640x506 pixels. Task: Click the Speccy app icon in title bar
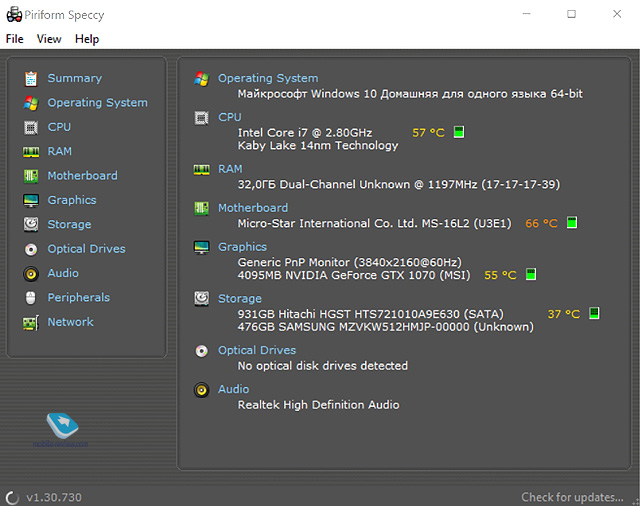point(14,15)
